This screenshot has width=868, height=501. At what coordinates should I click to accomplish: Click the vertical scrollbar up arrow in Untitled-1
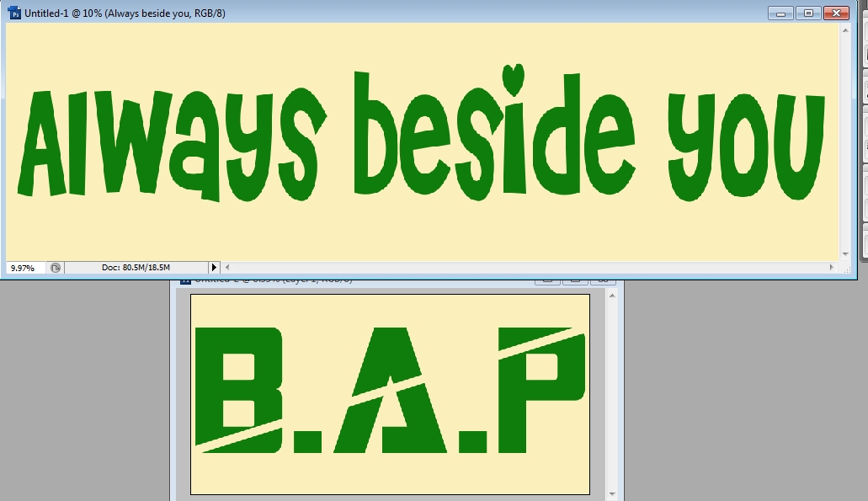(x=845, y=30)
